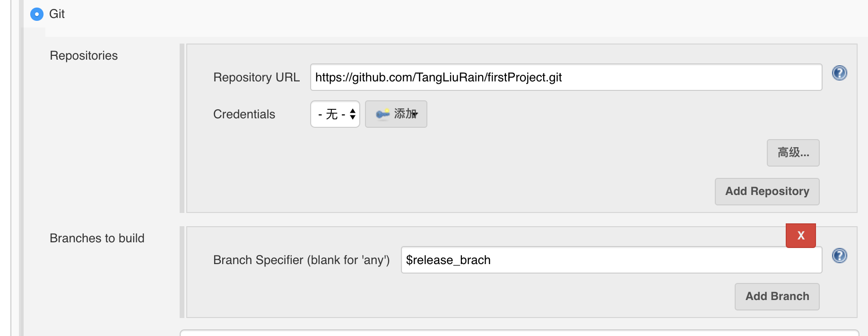Focus the $release_brach Branch Specifier field
Image resolution: width=868 pixels, height=336 pixels.
[611, 260]
